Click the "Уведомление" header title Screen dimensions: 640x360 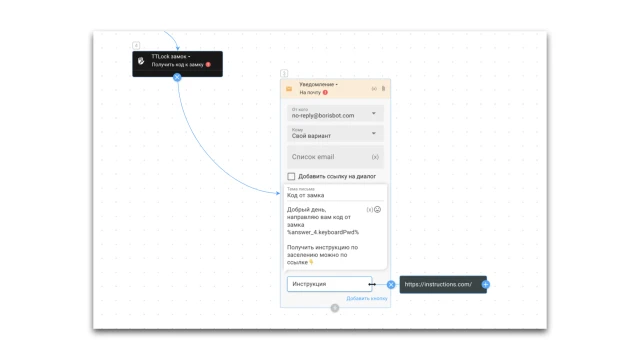point(318,84)
